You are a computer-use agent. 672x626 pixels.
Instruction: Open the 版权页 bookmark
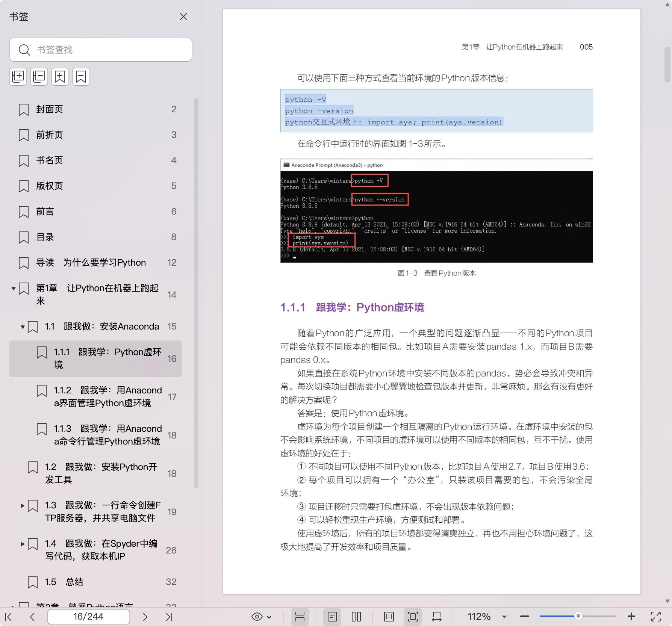pyautogui.click(x=95, y=186)
